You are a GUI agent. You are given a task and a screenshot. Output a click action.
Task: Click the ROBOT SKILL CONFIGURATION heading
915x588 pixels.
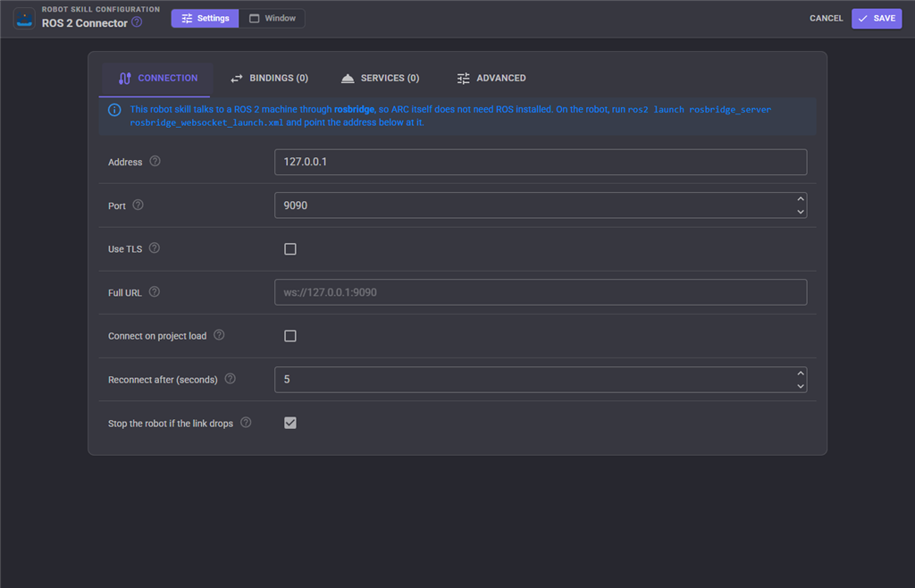101,9
